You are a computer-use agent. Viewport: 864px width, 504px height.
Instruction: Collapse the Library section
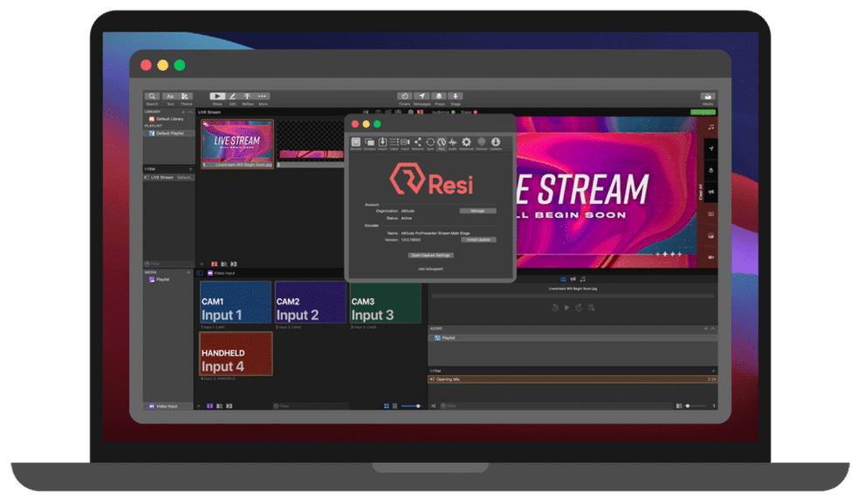tap(190, 112)
